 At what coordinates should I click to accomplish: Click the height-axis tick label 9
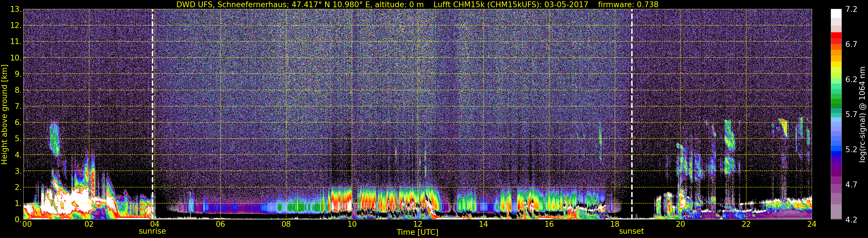[x=18, y=74]
